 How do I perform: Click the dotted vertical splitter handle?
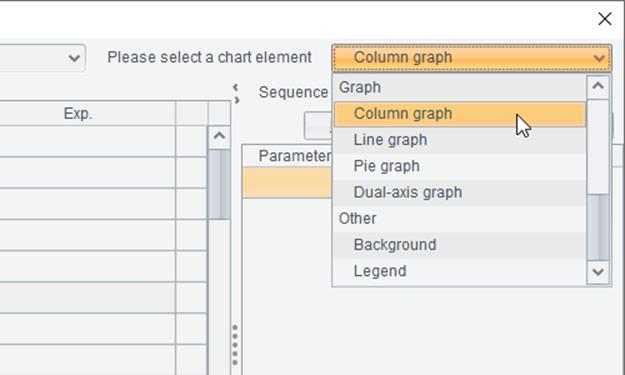point(235,345)
